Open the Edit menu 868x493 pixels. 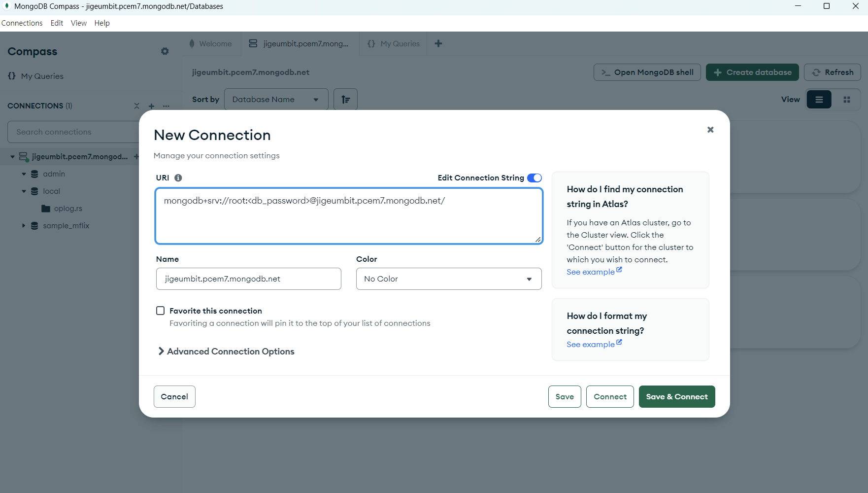click(x=57, y=23)
